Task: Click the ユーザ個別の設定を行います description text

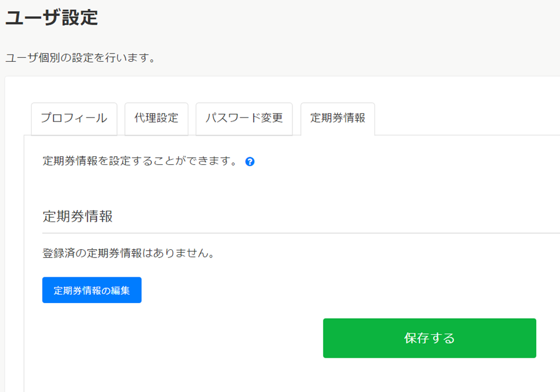Action: pyautogui.click(x=80, y=58)
